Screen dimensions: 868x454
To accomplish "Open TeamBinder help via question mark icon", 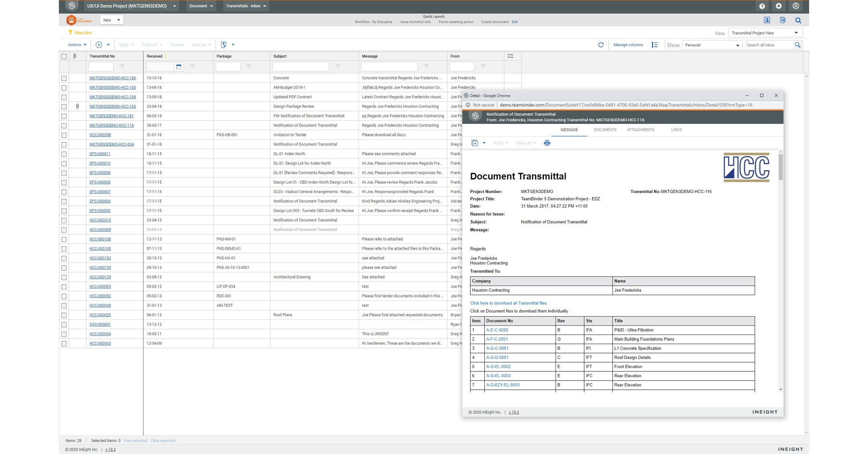I will (762, 6).
